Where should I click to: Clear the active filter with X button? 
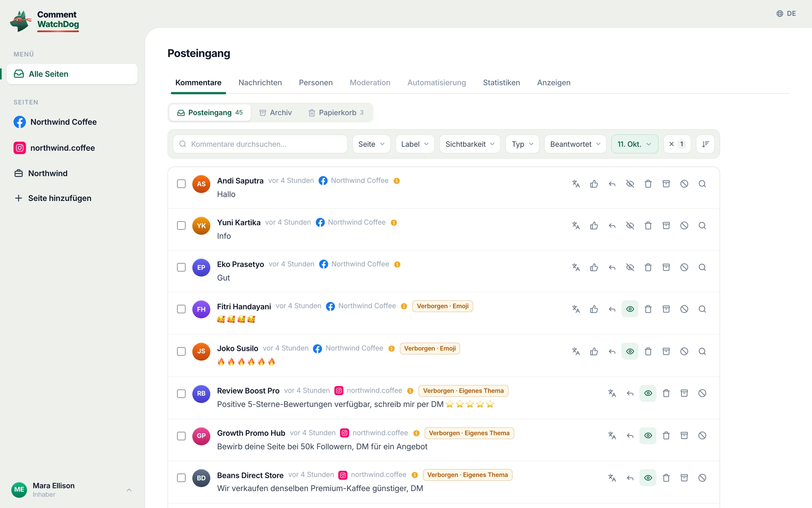pyautogui.click(x=677, y=144)
